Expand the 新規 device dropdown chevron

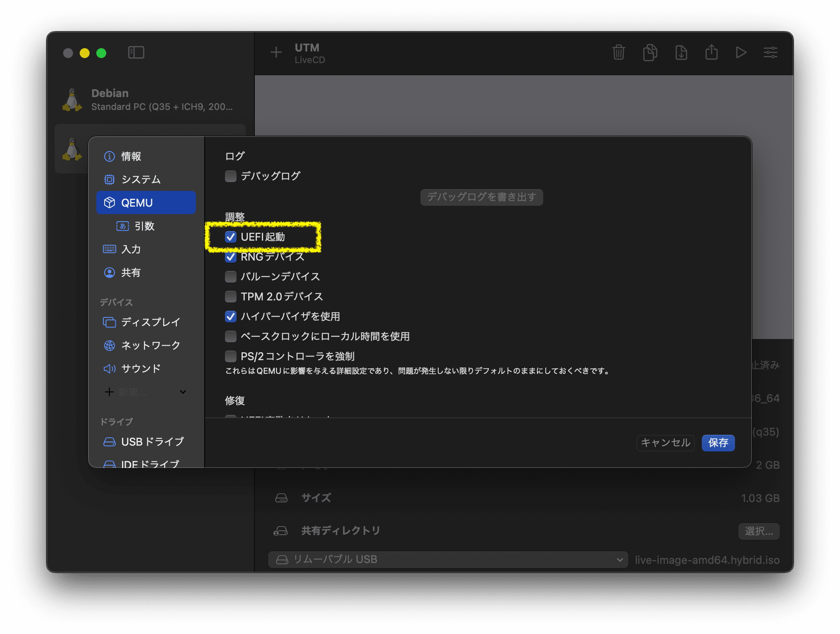[183, 392]
